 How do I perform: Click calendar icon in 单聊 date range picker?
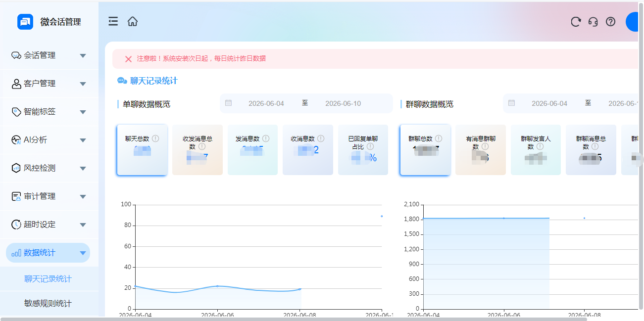[x=228, y=103]
